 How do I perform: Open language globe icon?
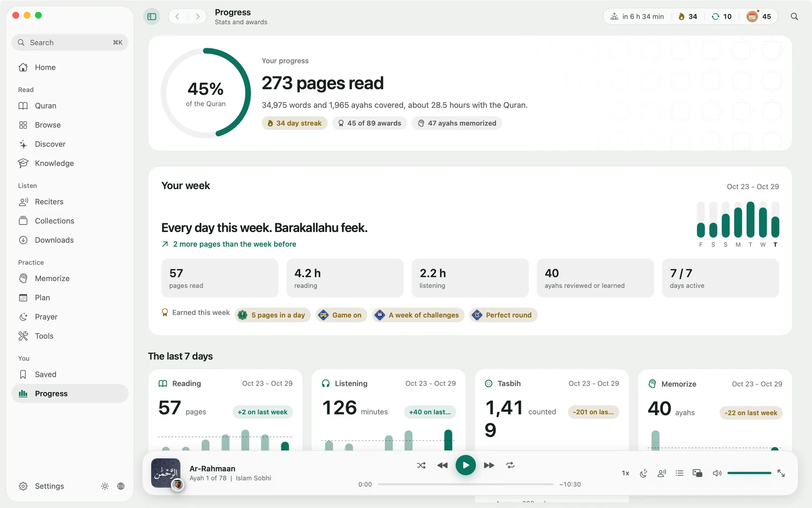(121, 486)
